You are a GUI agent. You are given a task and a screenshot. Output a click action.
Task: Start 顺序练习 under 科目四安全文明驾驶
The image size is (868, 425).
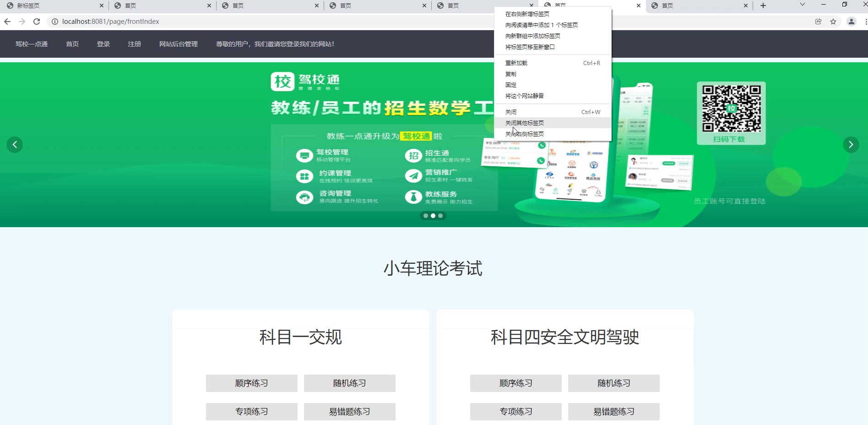pos(516,383)
